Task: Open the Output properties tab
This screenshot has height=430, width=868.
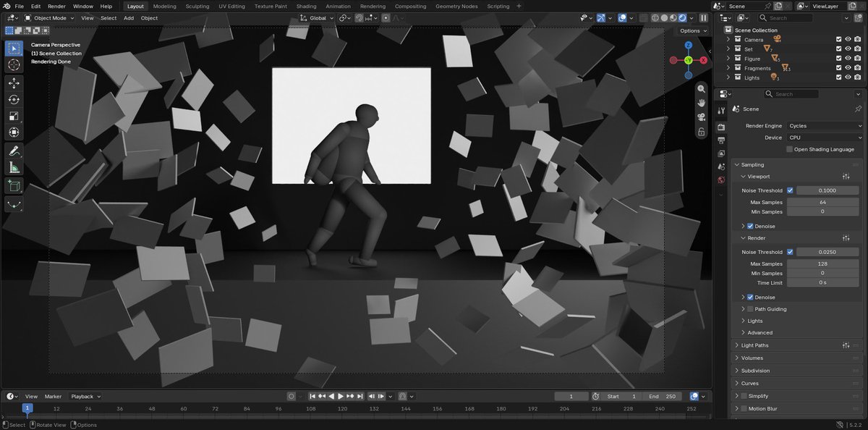Action: tap(721, 140)
